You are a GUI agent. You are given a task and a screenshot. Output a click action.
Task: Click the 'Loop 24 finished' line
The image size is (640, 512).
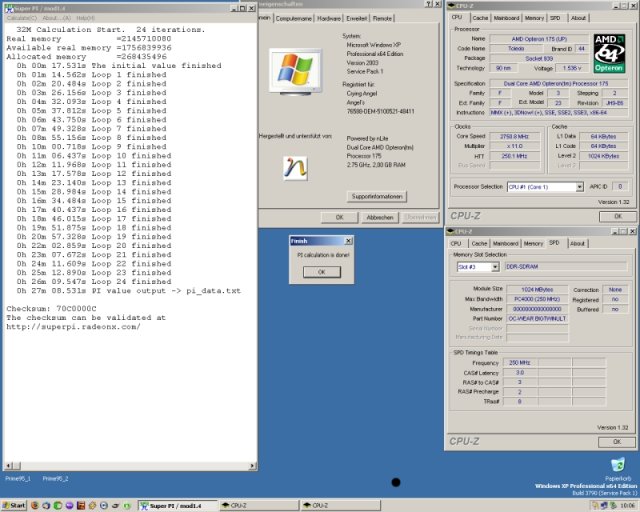[x=94, y=282]
